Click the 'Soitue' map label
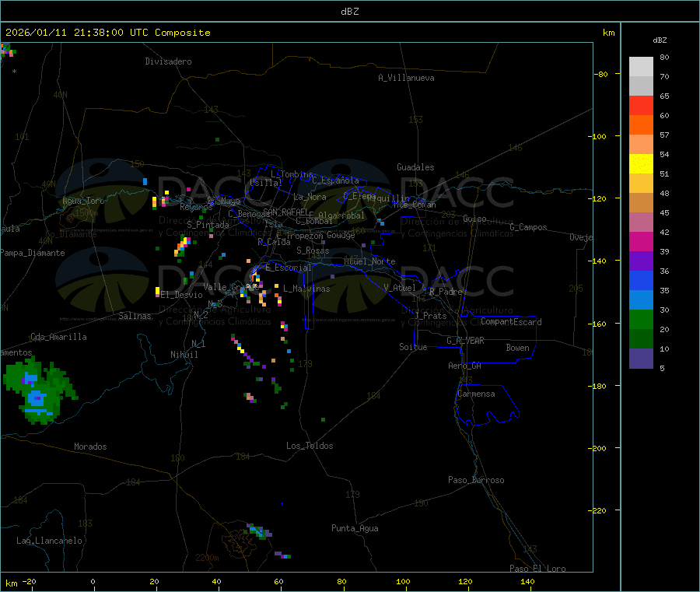This screenshot has width=700, height=592. [x=413, y=347]
